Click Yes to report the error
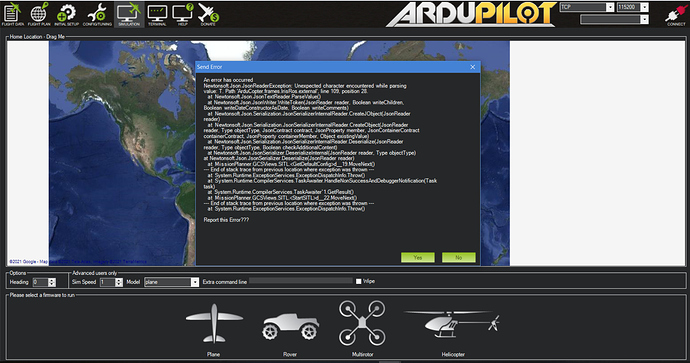This screenshot has width=690, height=363. coord(418,257)
